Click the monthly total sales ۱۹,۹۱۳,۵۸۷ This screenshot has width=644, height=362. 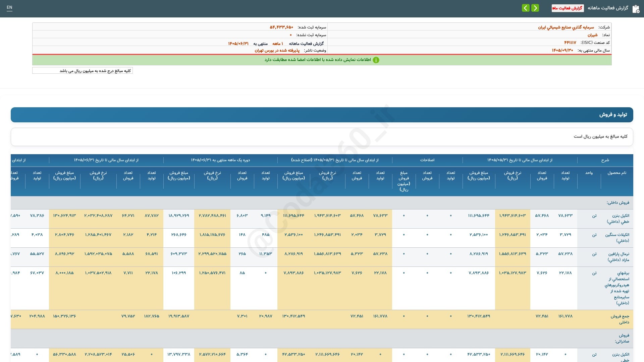pos(179,316)
